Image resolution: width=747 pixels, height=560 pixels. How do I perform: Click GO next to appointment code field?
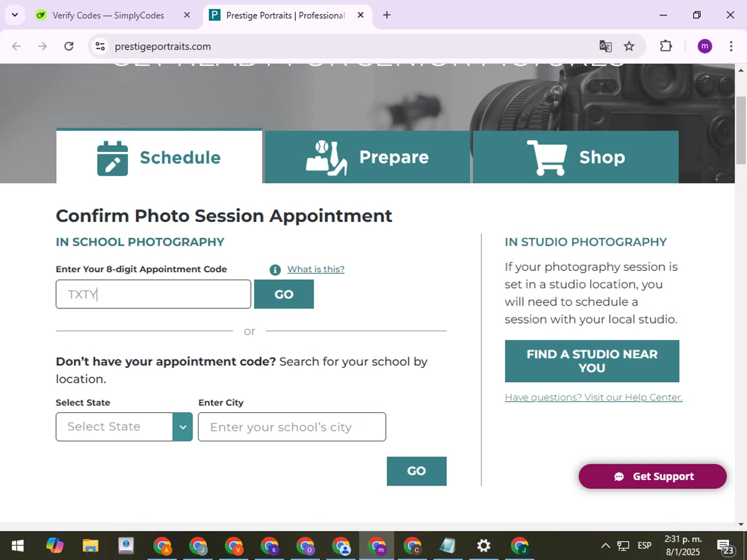click(284, 294)
